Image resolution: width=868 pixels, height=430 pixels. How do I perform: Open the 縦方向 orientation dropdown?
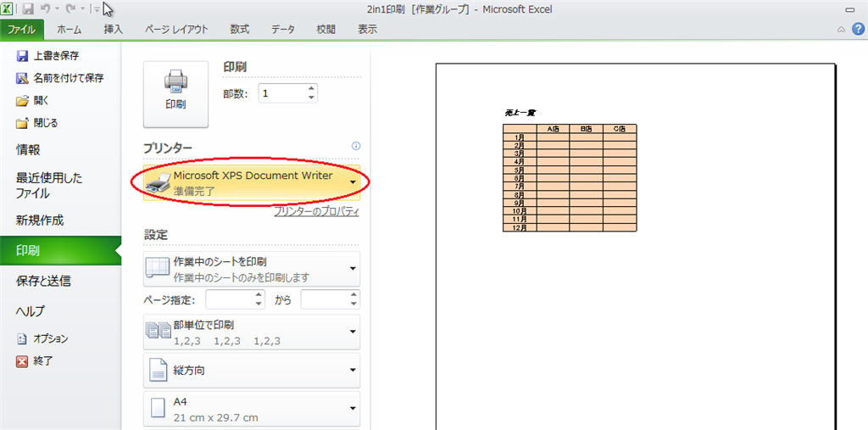252,370
